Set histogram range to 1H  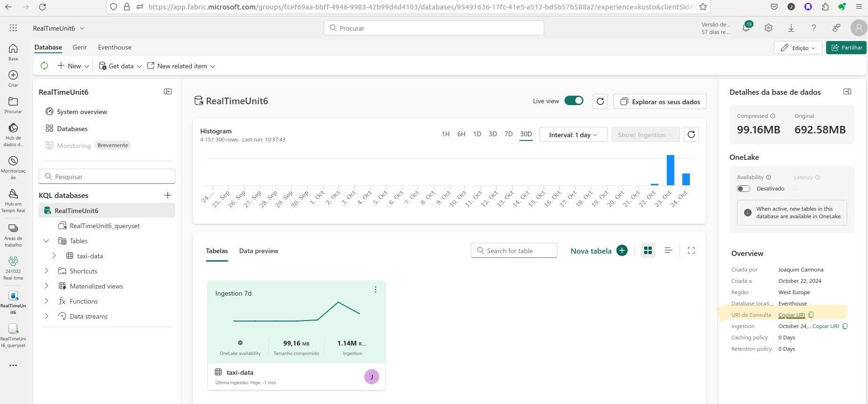446,134
